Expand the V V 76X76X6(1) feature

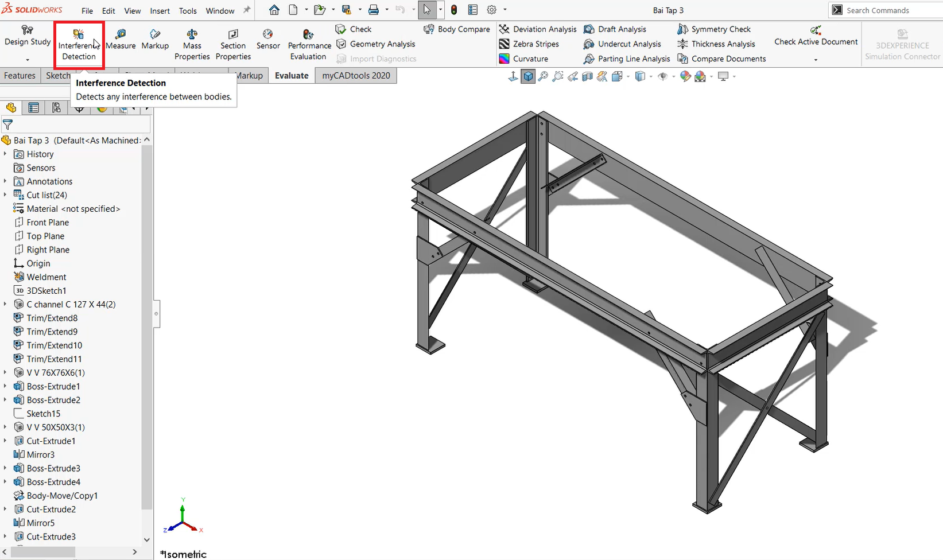(x=5, y=372)
